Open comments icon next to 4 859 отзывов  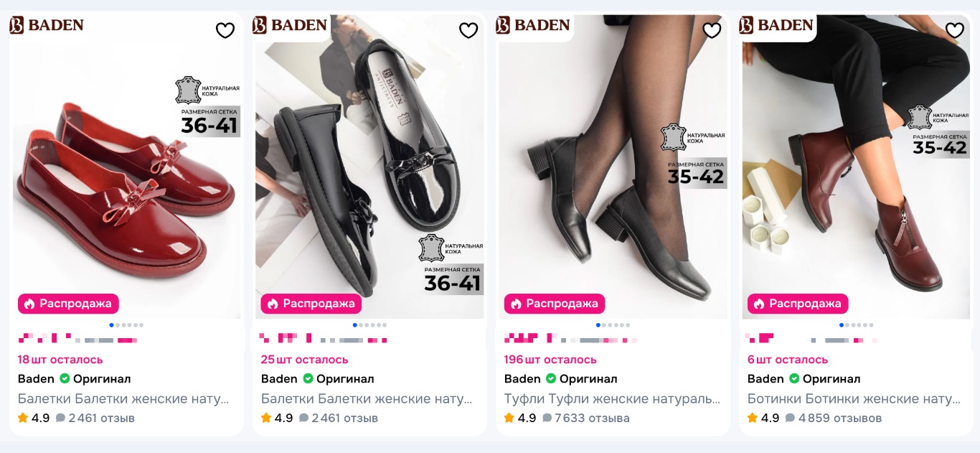click(790, 418)
